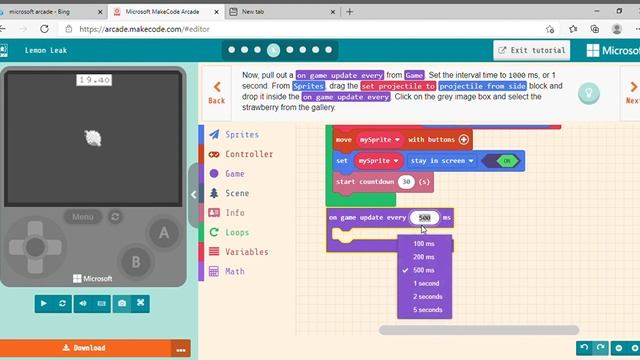
Task: Open more download options (three dots)
Action: pyautogui.click(x=181, y=349)
